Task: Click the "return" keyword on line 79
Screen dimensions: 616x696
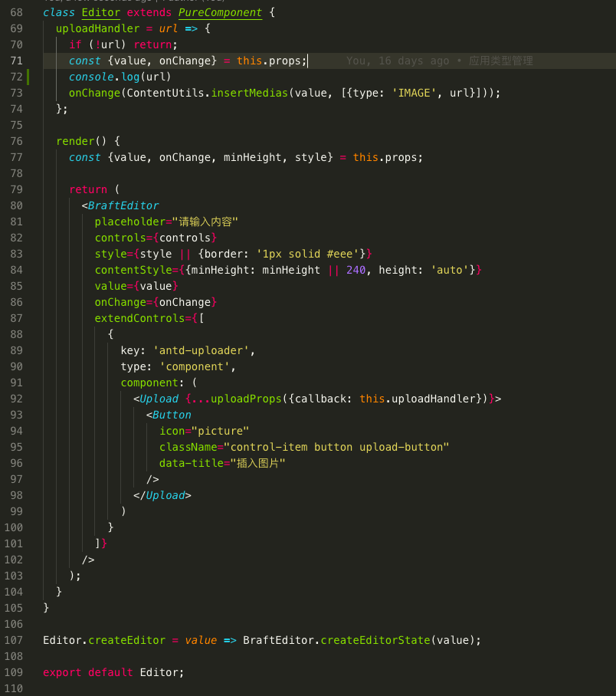Action: tap(88, 189)
